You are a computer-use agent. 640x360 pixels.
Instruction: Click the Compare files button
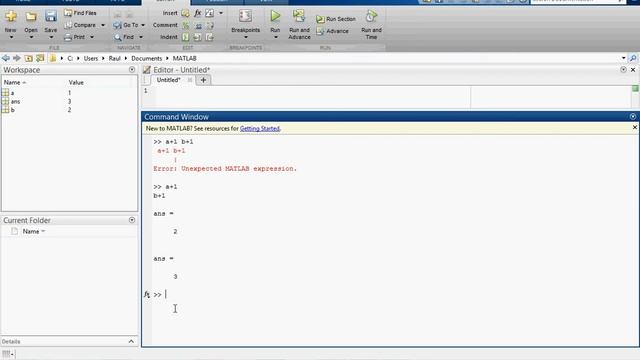[x=80, y=25]
